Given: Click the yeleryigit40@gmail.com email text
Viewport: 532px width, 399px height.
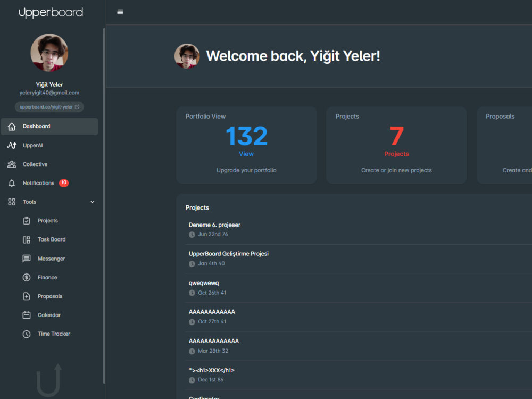Looking at the screenshot, I should (49, 93).
